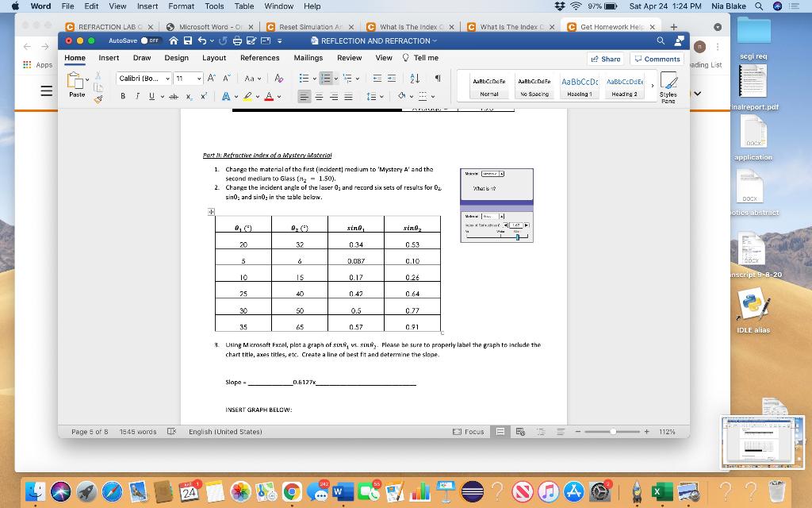The height and width of the screenshot is (508, 812).
Task: Open the Print icon in Quick Access toolbar
Action: pyautogui.click(x=237, y=41)
